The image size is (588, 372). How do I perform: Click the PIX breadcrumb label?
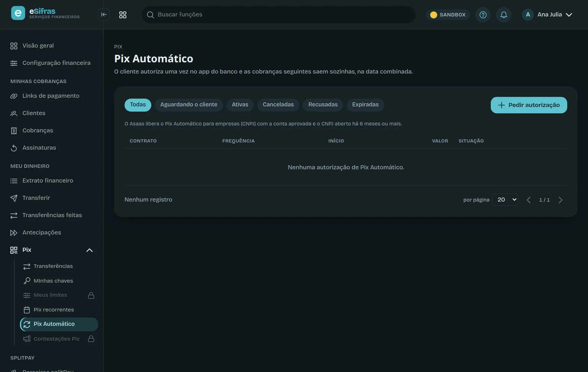(118, 47)
